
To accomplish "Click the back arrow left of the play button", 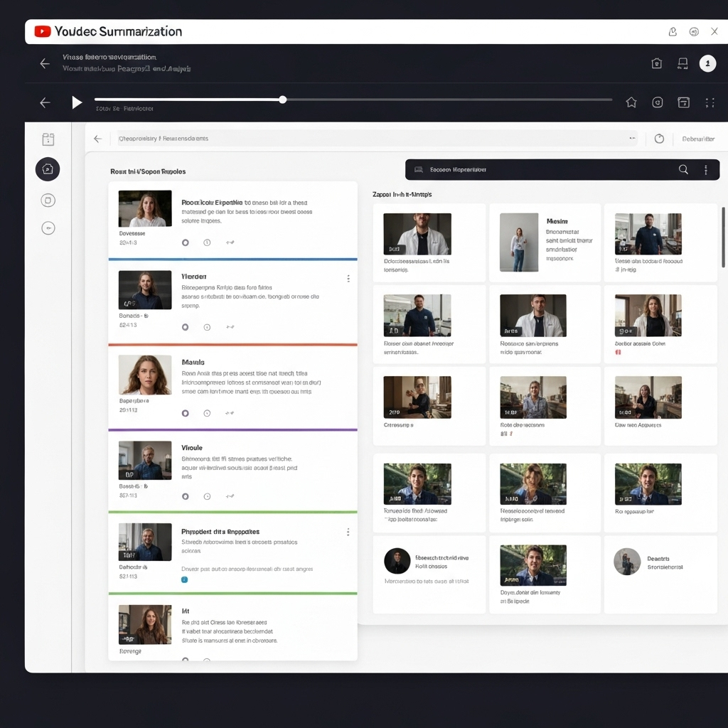I will coord(45,102).
